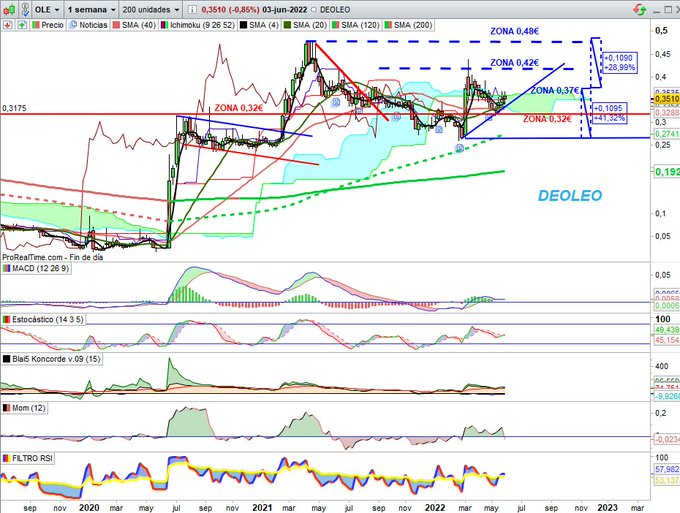Click the Noticias clock icon
The height and width of the screenshot is (513, 680).
[73, 25]
